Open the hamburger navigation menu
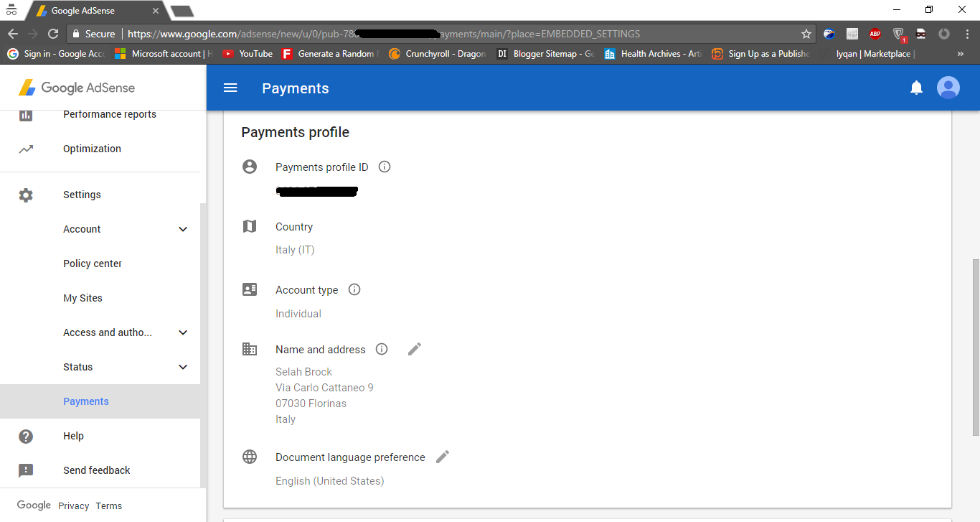980x522 pixels. pyautogui.click(x=230, y=88)
